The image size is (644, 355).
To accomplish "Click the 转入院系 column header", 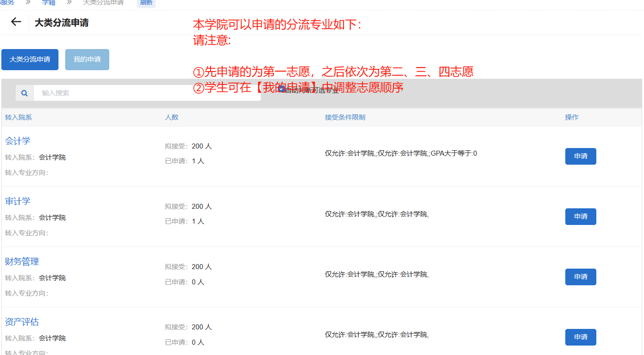I will pos(18,117).
